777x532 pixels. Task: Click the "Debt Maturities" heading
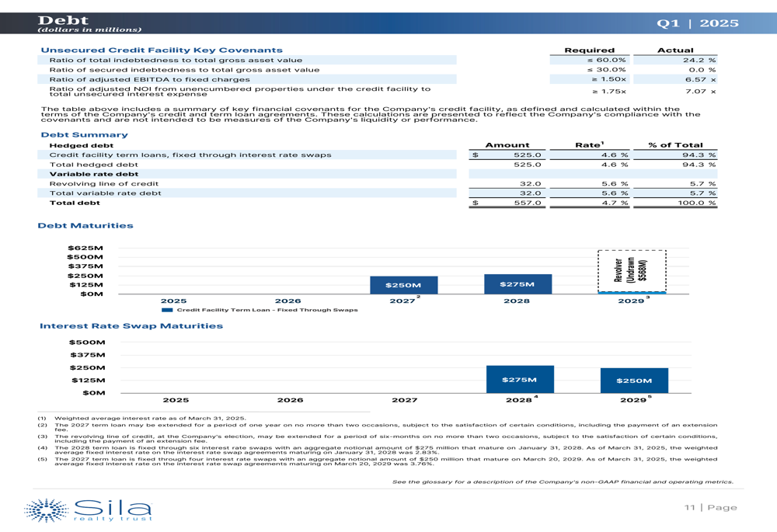[x=85, y=225]
